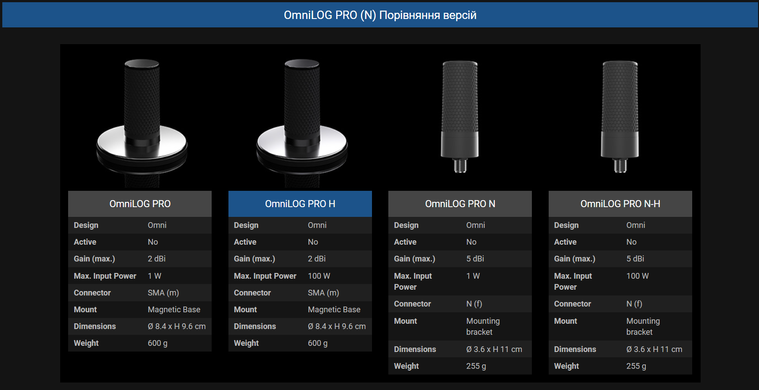This screenshot has width=759, height=390.
Task: Click 'Max. Input Power' label in OmniLOG PRO table
Action: (105, 276)
